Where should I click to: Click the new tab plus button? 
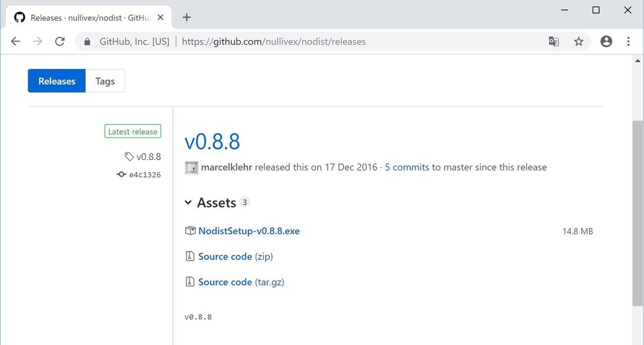[186, 17]
